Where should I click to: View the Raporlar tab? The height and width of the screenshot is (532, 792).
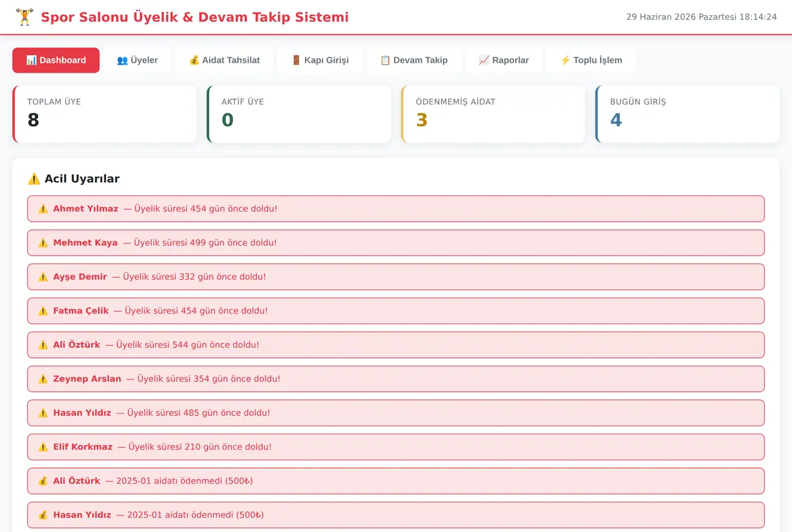[x=504, y=60]
